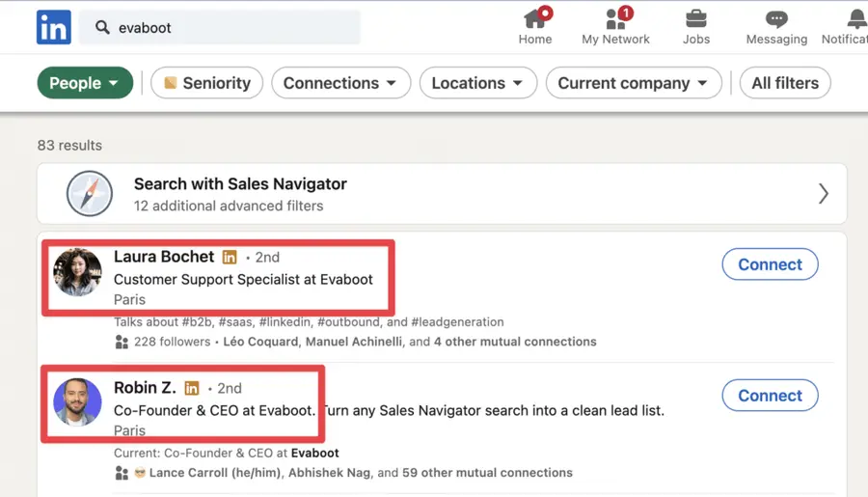868x497 pixels.
Task: Click the search magnifier icon
Action: pyautogui.click(x=102, y=27)
